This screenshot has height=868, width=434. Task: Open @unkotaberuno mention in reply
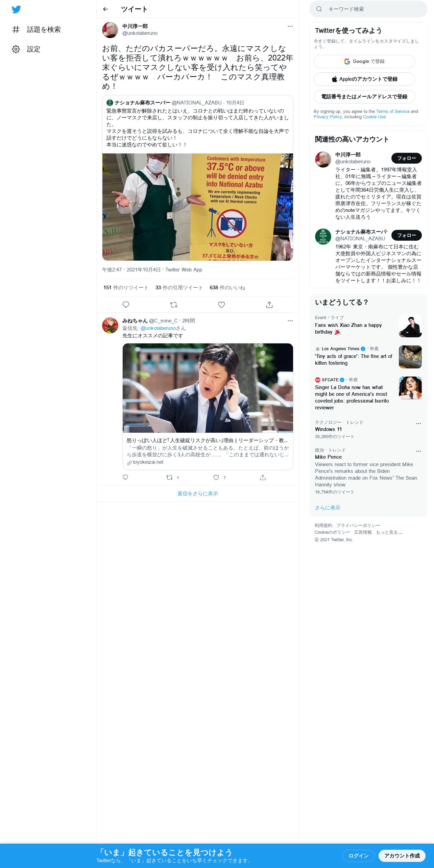tap(158, 328)
